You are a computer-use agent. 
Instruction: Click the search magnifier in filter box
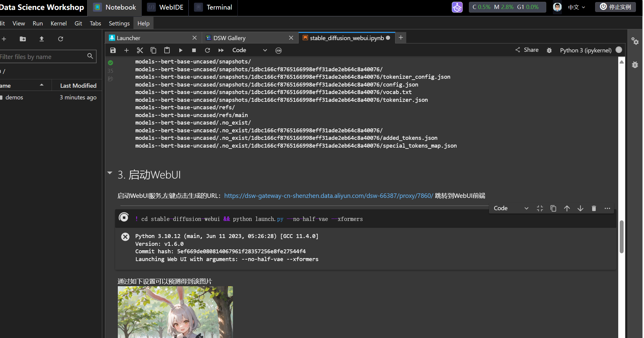click(90, 56)
